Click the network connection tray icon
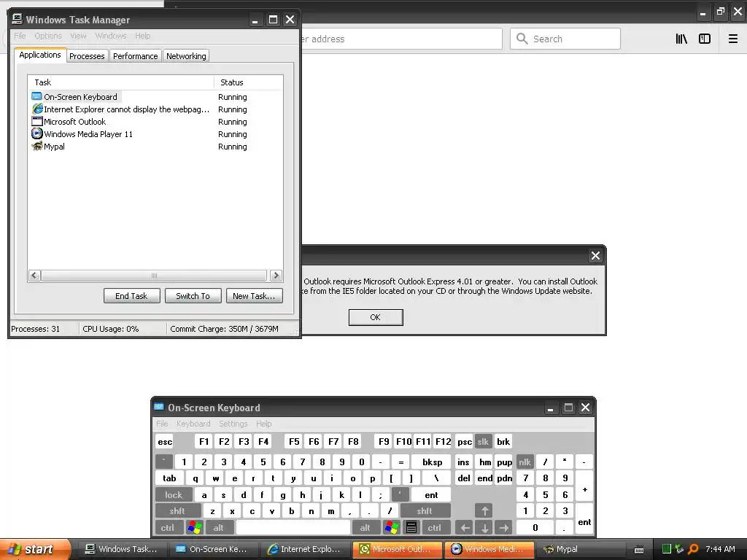Viewport: 747px width, 560px height. 680,549
